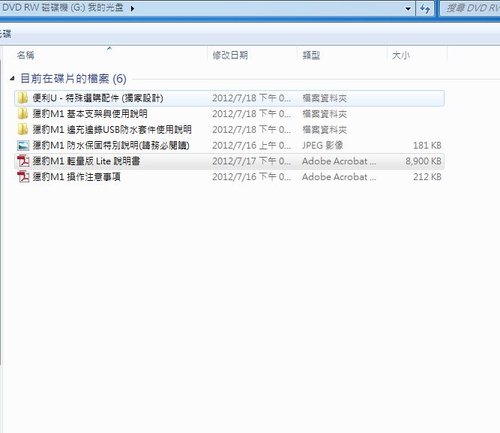Click DVD RW 磁碟機 (G:) path segment
The width and height of the screenshot is (500, 433).
click(43, 8)
